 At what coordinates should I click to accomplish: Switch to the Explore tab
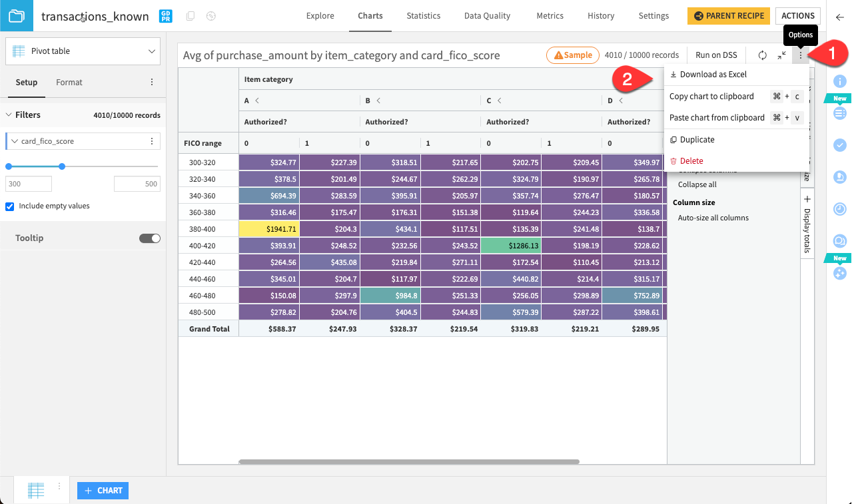coord(320,16)
